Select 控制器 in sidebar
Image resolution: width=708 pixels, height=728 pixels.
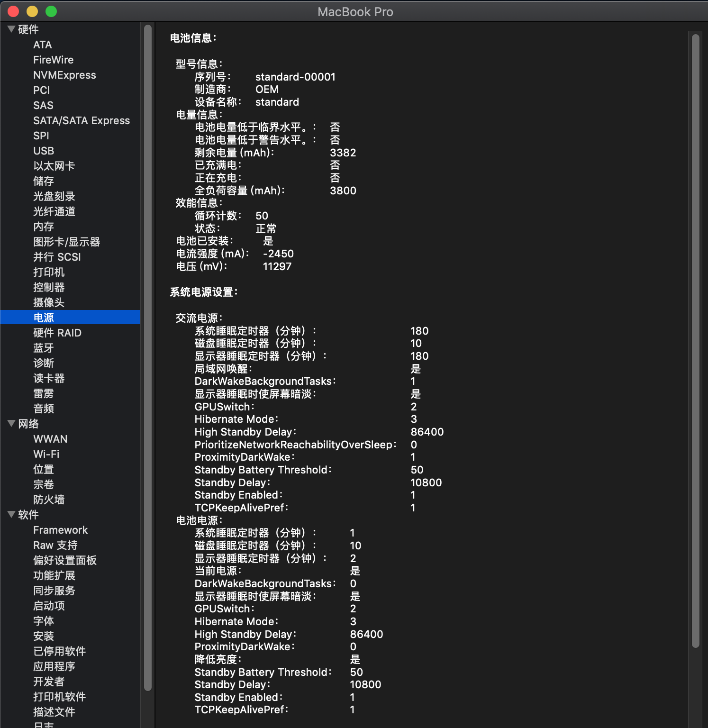click(x=49, y=287)
